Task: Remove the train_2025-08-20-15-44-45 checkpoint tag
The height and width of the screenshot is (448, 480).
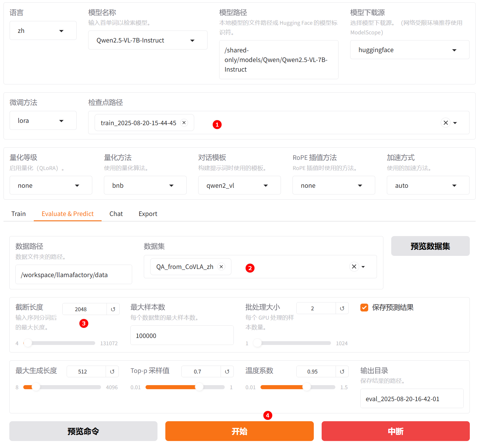Action: pyautogui.click(x=184, y=123)
